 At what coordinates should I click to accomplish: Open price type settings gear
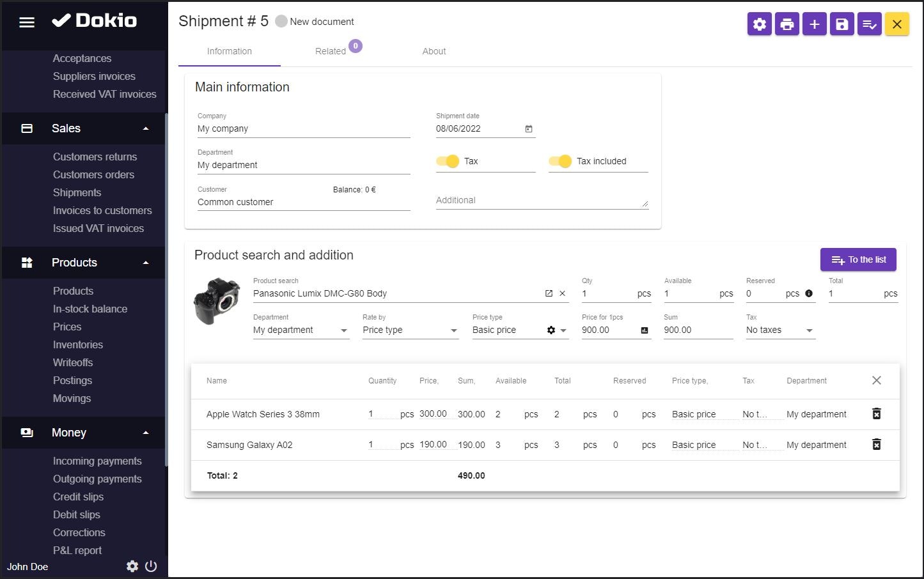[551, 330]
